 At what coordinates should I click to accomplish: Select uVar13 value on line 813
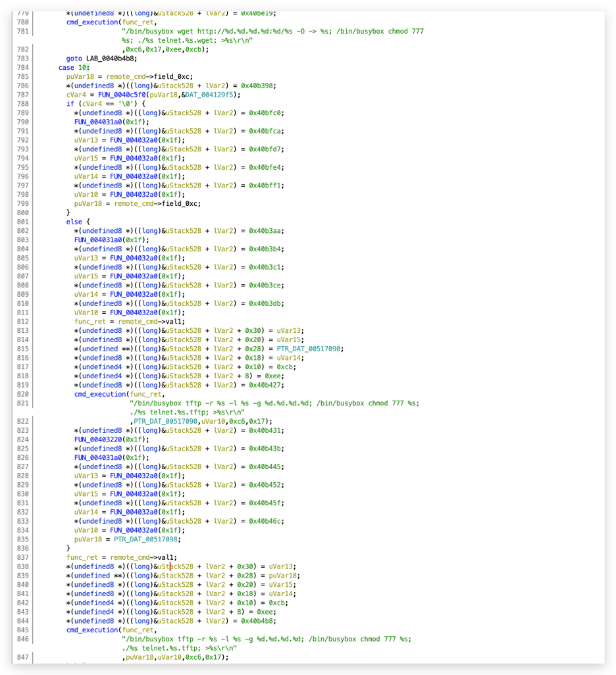pyautogui.click(x=289, y=331)
